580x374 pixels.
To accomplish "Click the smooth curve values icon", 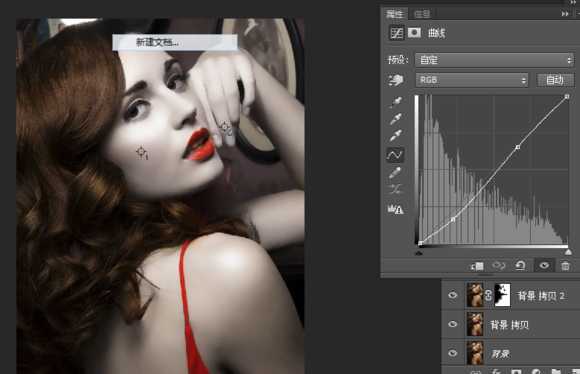I will 395,189.
